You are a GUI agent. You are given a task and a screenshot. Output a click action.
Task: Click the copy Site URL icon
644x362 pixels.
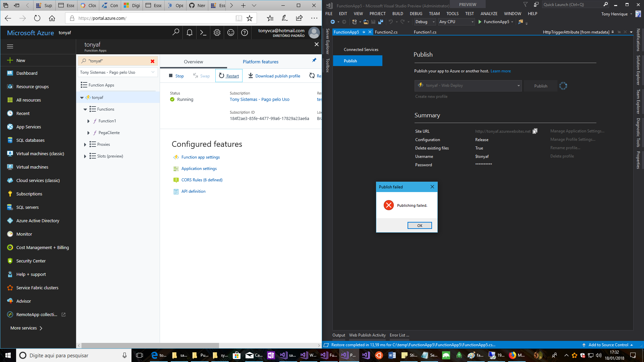coord(535,131)
